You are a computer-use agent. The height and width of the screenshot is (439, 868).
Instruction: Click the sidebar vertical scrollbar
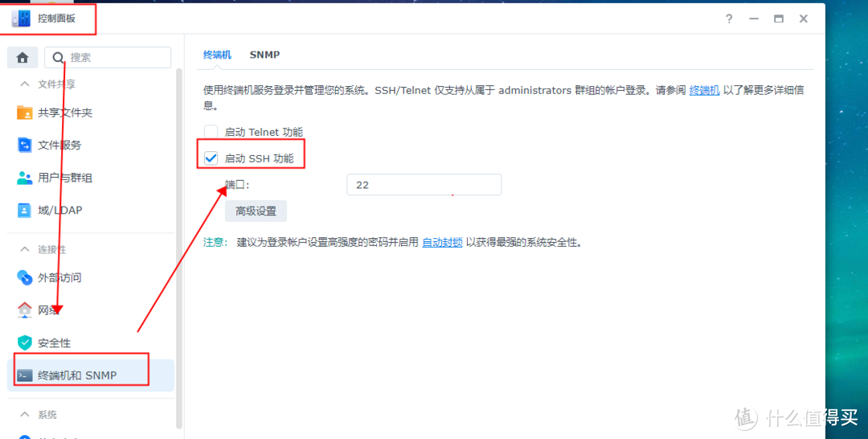click(x=178, y=248)
